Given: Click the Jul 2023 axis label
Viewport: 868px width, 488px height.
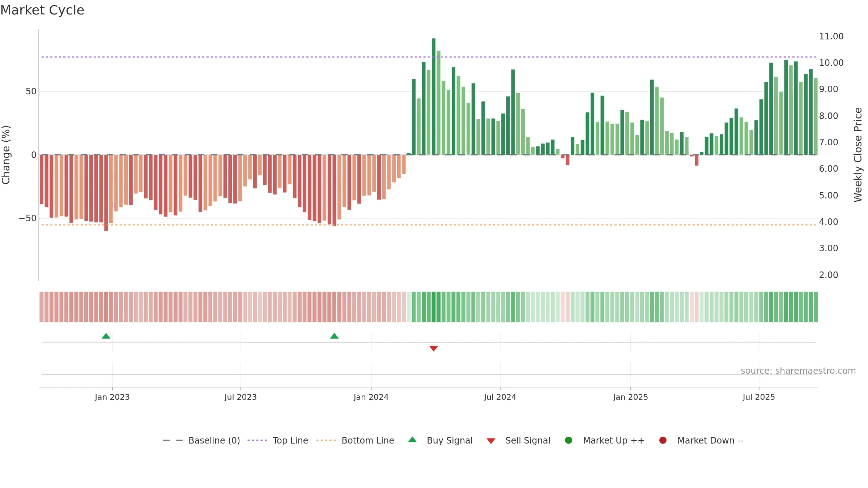Looking at the screenshot, I should click(241, 397).
